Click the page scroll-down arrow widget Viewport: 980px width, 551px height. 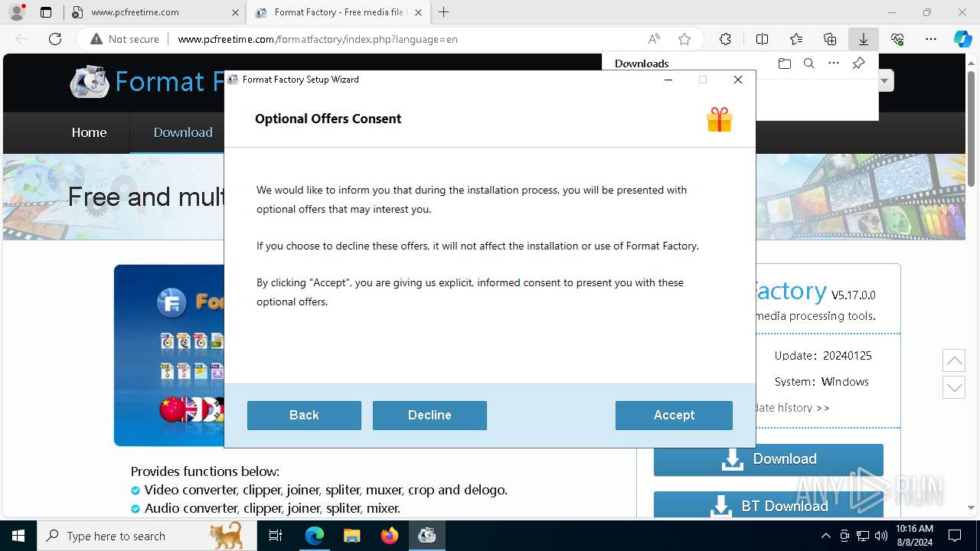pyautogui.click(x=954, y=386)
